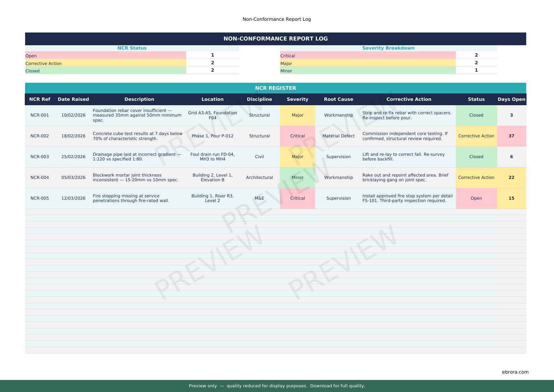
Task: Select the Open row in NCR Status summary
Action: pyautogui.click(x=106, y=56)
